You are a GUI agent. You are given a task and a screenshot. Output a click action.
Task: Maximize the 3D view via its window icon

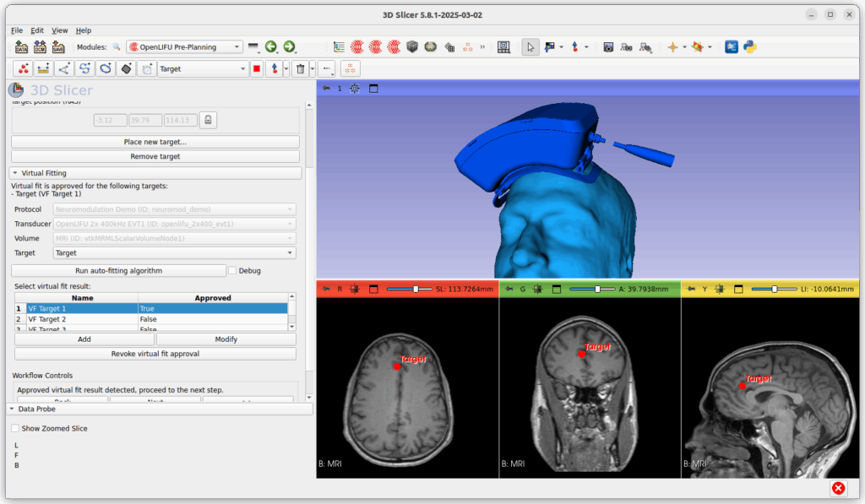pyautogui.click(x=373, y=89)
